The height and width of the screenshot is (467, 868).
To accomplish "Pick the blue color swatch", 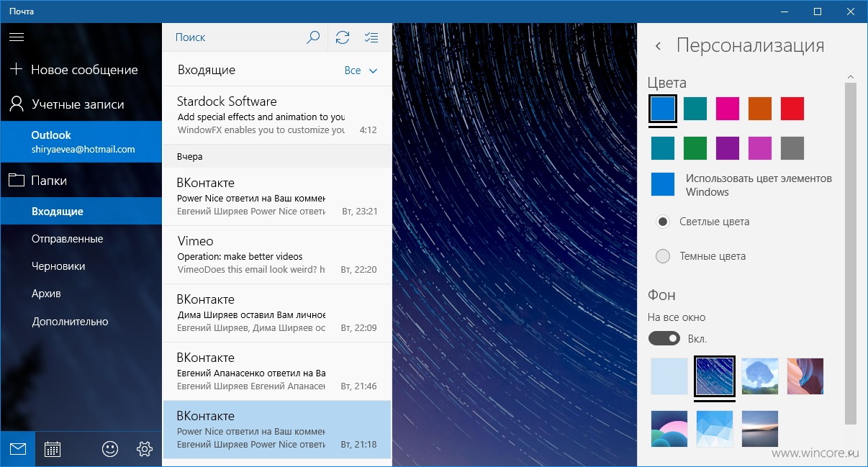I will coord(663,109).
